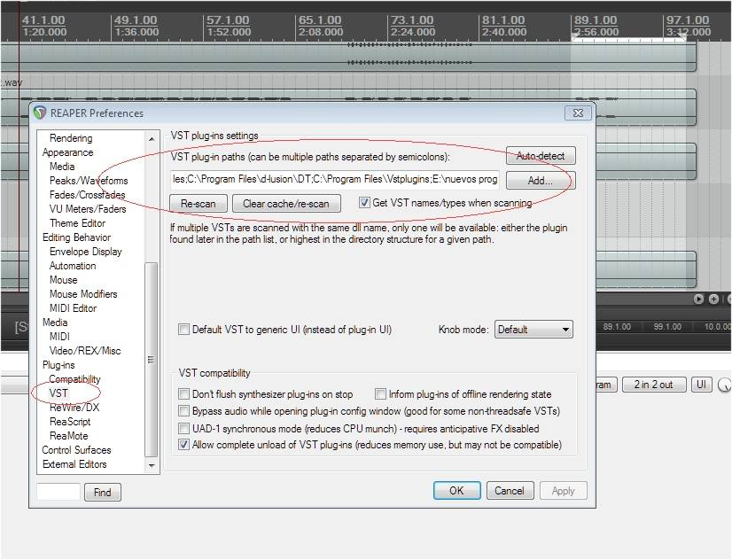The height and width of the screenshot is (560, 732).
Task: Select MIDI under Media category
Action: coord(59,337)
